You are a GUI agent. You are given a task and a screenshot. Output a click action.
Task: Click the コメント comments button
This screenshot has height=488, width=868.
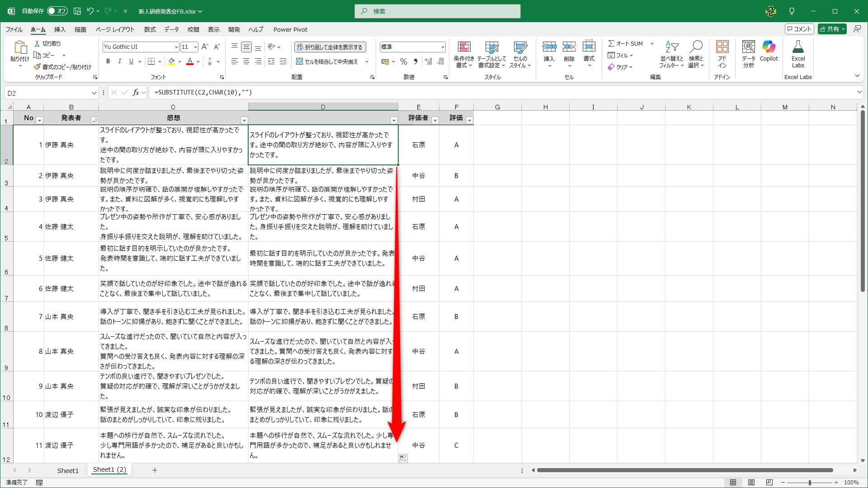[x=799, y=29]
